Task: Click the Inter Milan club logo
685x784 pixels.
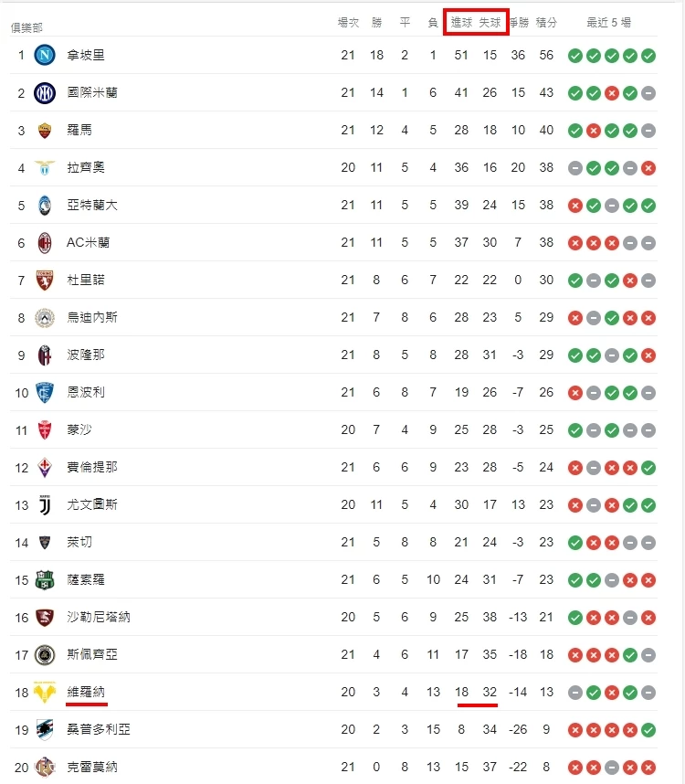Action: [x=45, y=92]
